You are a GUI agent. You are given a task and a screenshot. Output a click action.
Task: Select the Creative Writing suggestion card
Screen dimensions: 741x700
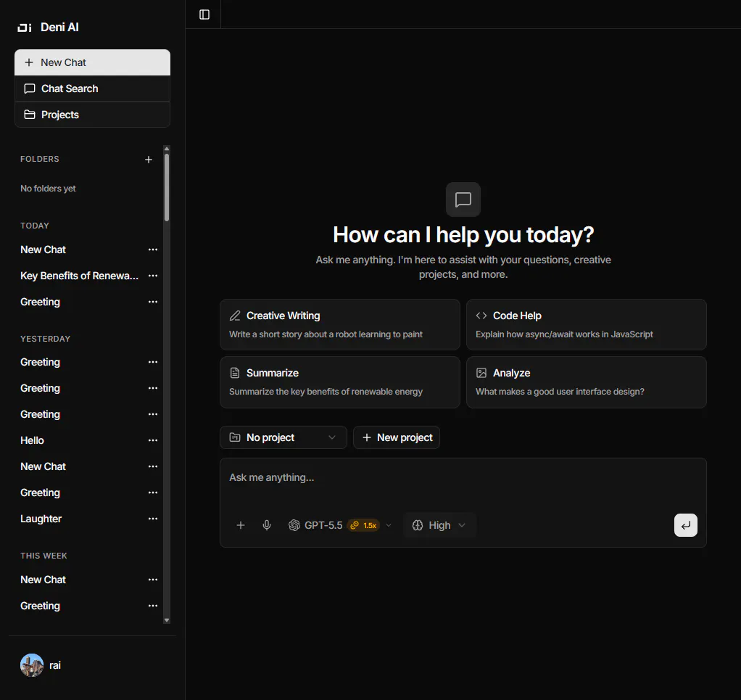(340, 325)
